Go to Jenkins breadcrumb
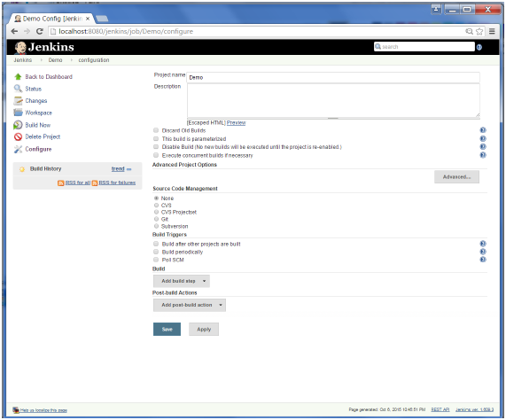 22,60
